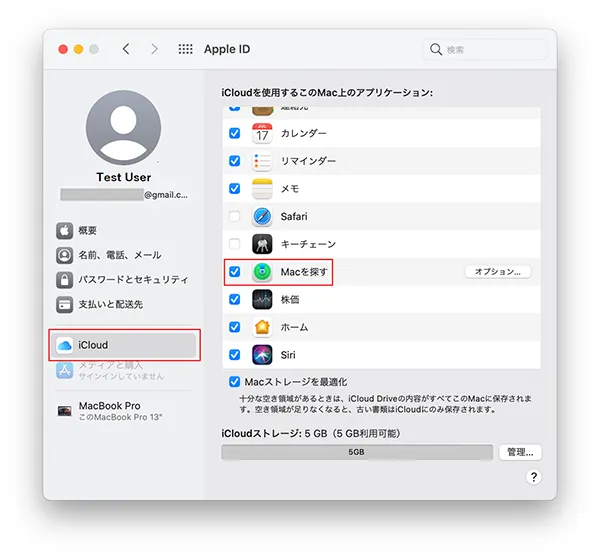The width and height of the screenshot is (600, 557).
Task: Click the Test User name
Action: (x=124, y=177)
